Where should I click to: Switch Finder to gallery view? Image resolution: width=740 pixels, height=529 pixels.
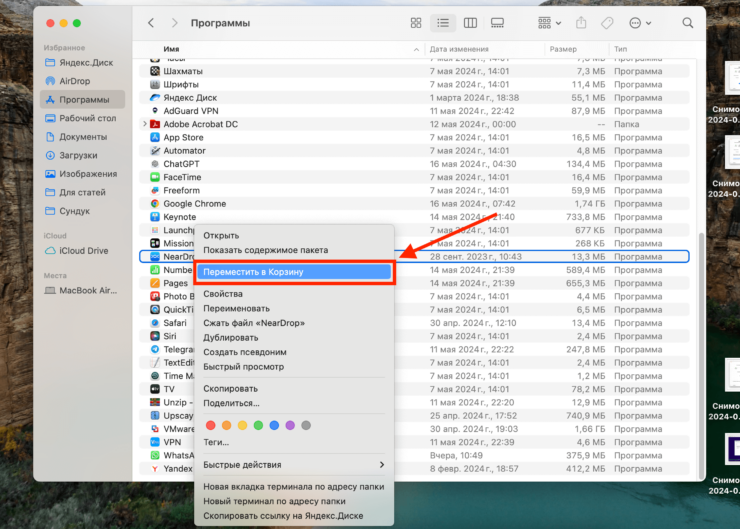click(x=497, y=23)
